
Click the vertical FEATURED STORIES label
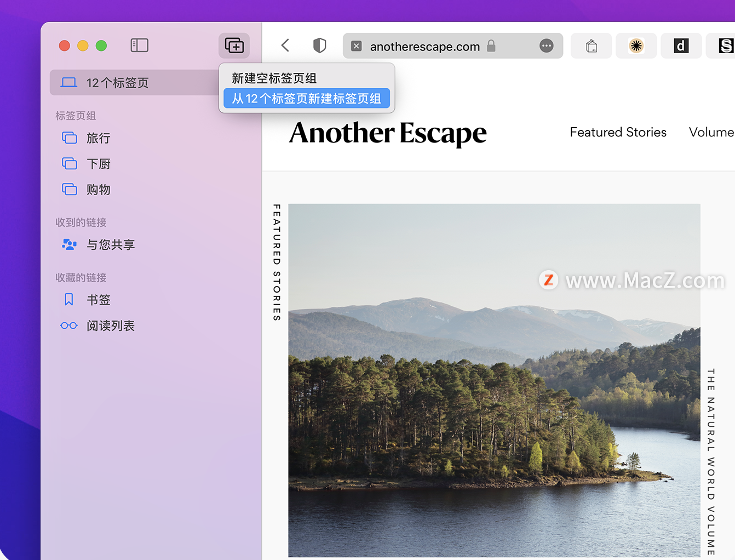click(277, 262)
